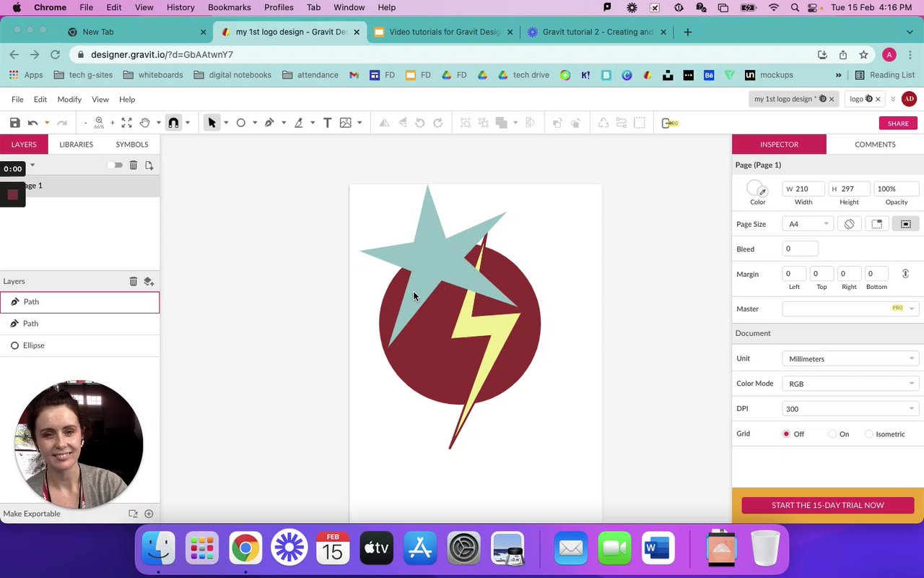This screenshot has height=578, width=924.
Task: Expand the pen tool dropdown arrow
Action: coord(284,123)
